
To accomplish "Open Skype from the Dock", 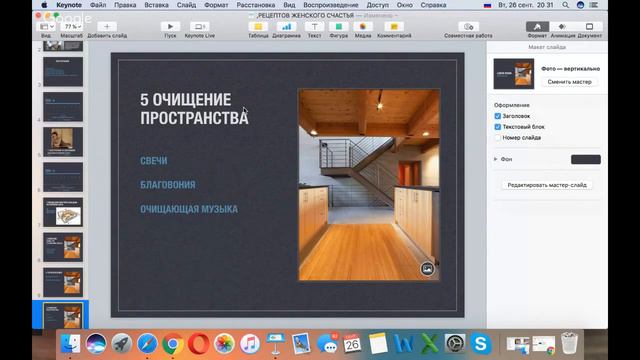I will click(480, 344).
